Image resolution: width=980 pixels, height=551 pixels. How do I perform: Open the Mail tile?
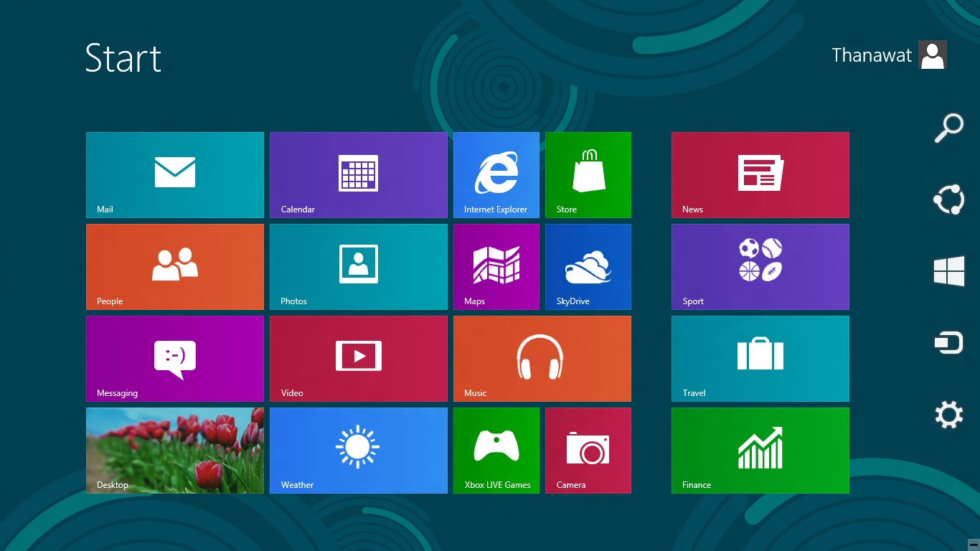pos(175,175)
